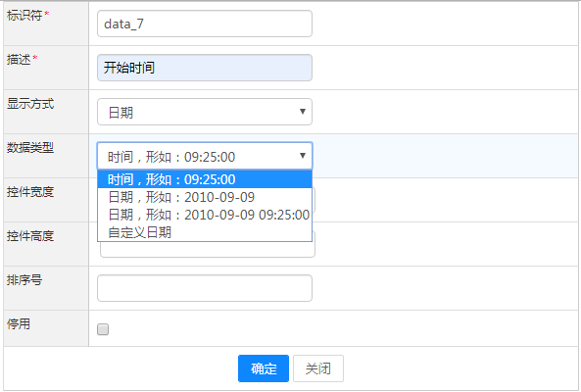Click the 数据类型 row label
Viewport: 581px width, 392px height.
[30, 147]
